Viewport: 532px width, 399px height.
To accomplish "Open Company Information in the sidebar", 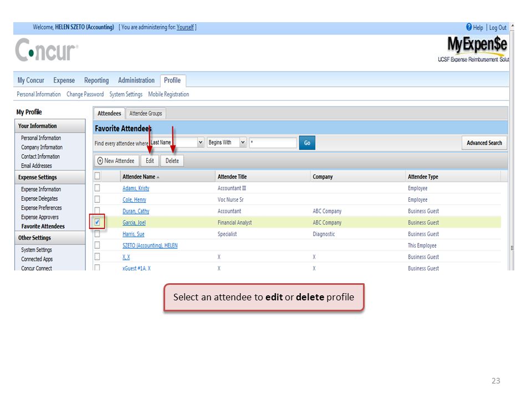I will (x=42, y=147).
